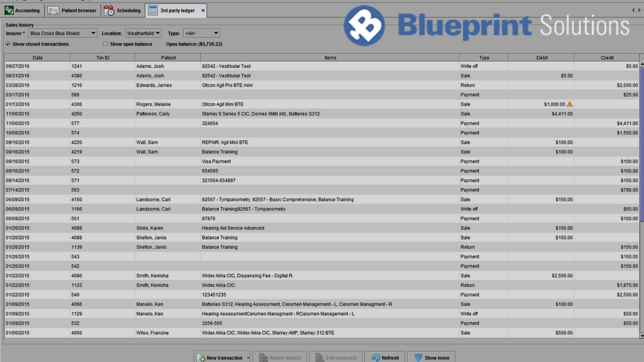Image resolution: width=644 pixels, height=362 pixels.
Task: Click the Show more funnel icon
Action: pos(418,357)
